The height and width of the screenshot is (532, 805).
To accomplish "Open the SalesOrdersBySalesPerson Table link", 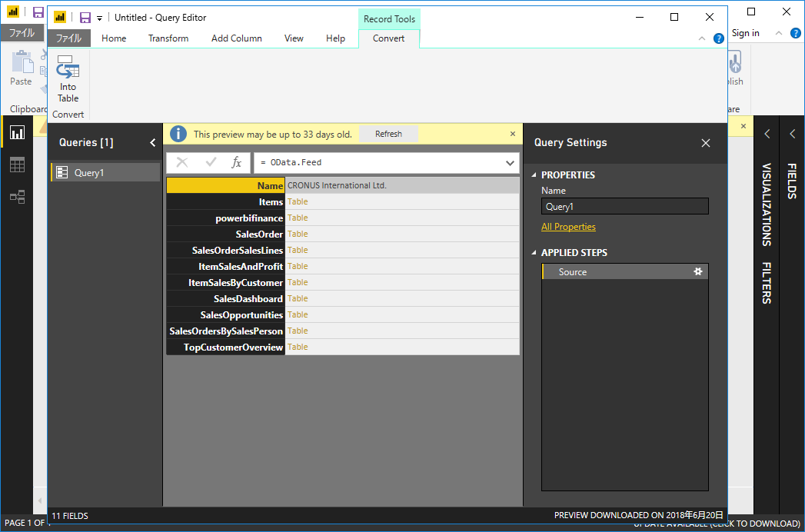I will [x=298, y=331].
